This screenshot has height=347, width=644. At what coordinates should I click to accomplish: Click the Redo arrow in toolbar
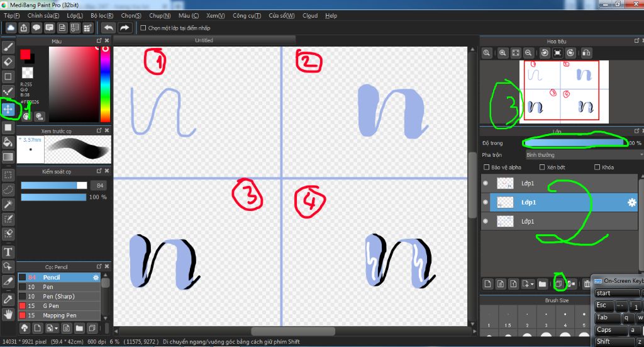(125, 28)
